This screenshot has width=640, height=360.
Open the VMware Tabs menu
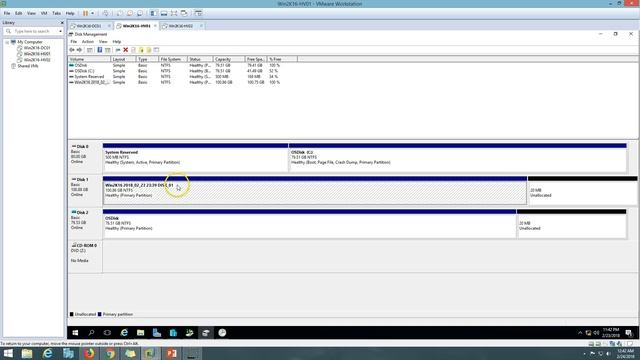click(x=56, y=13)
